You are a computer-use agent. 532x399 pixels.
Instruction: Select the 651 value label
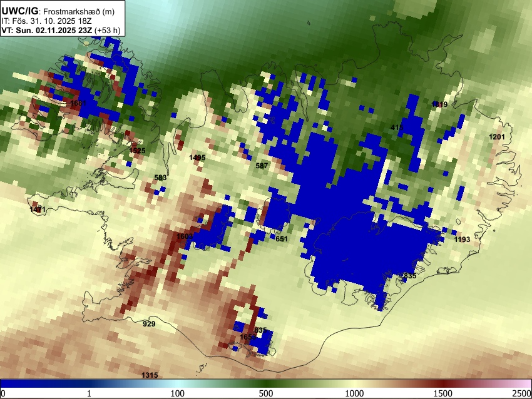pyautogui.click(x=282, y=239)
